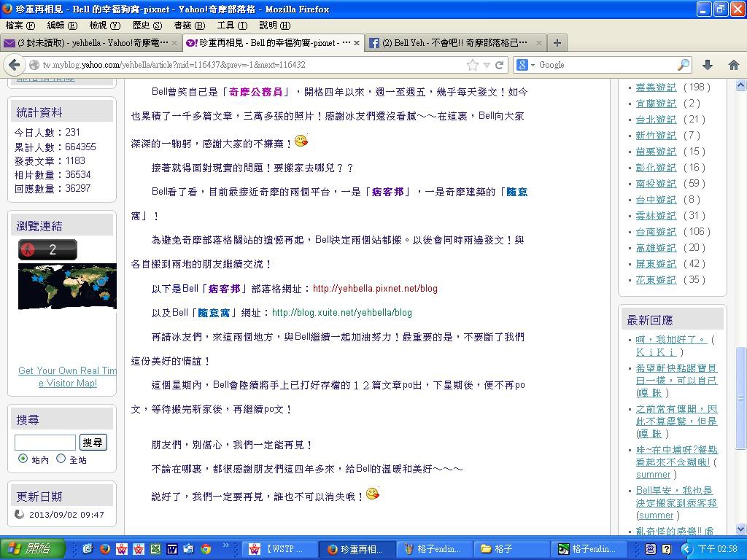Bookmark this page with the star icon

(473, 65)
